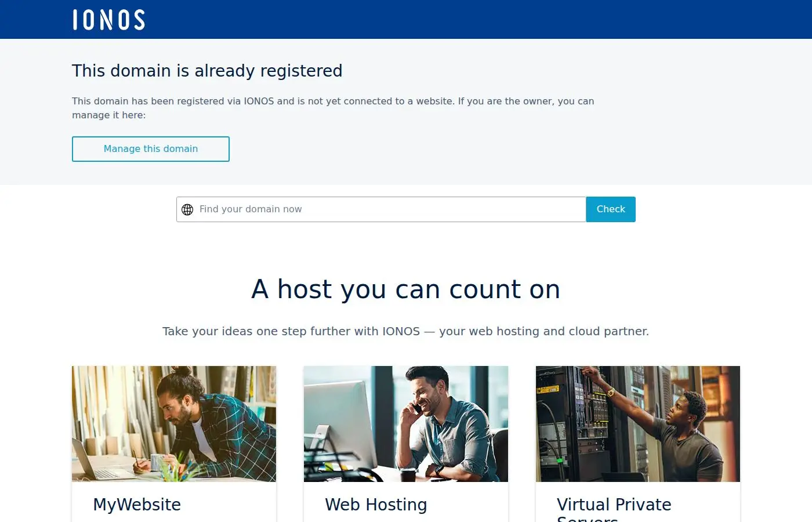Click the Check button
The width and height of the screenshot is (812, 522).
[x=611, y=209]
